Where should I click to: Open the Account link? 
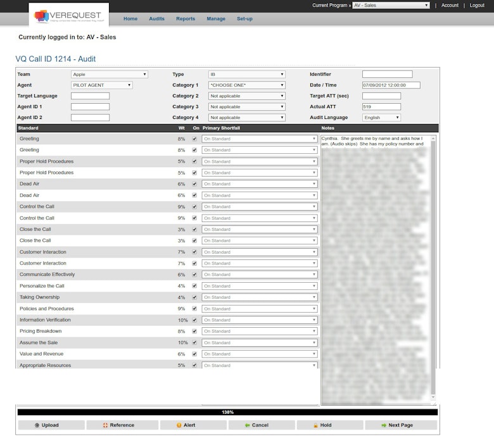point(450,5)
